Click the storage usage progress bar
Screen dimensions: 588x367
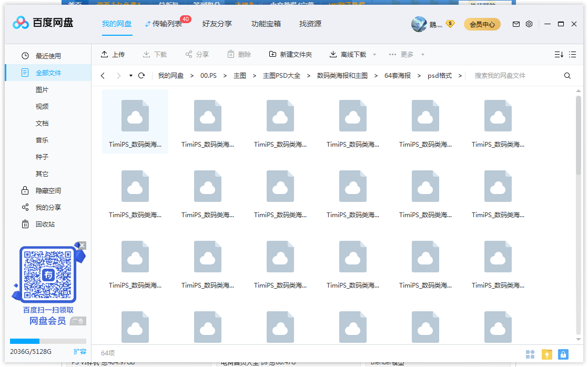point(48,341)
